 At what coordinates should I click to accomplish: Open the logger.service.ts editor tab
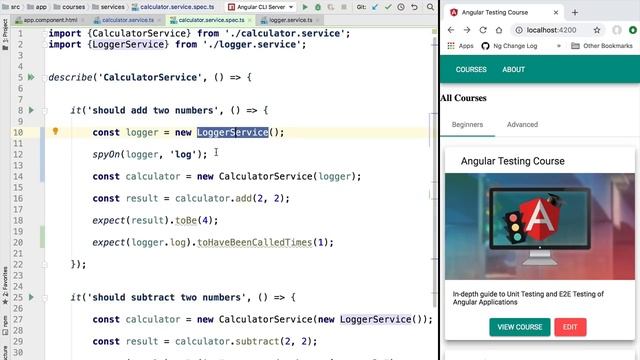[x=290, y=20]
